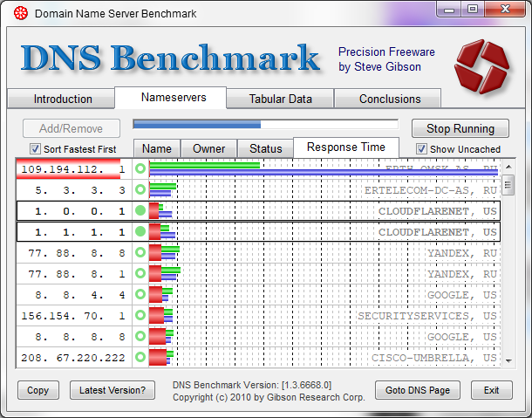Click the Copy button
Viewport: 532px width, 418px height.
(x=38, y=390)
